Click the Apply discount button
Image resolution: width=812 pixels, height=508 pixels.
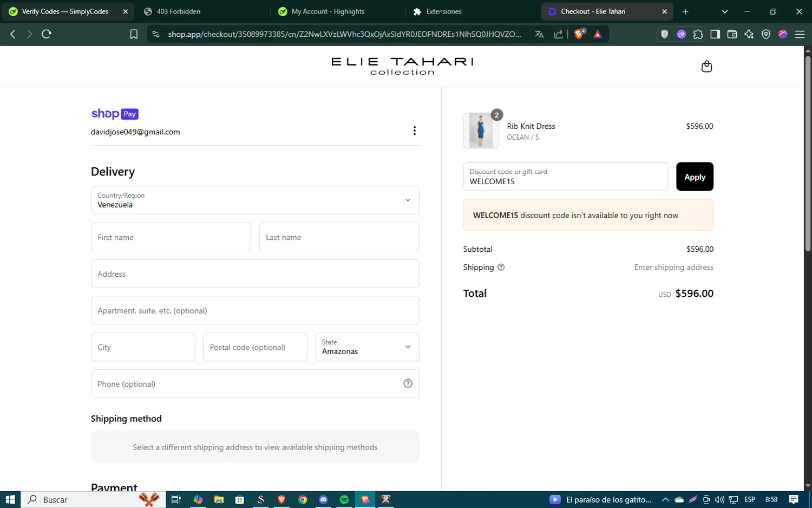695,177
